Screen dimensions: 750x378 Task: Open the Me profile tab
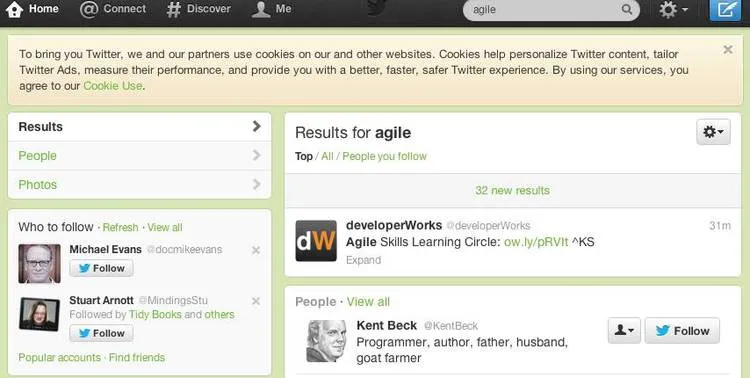click(x=271, y=9)
